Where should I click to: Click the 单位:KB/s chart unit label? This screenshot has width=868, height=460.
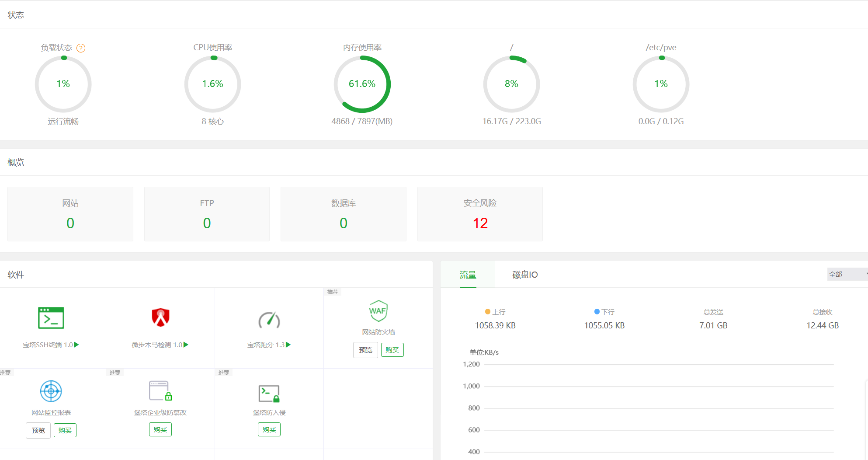tap(484, 352)
